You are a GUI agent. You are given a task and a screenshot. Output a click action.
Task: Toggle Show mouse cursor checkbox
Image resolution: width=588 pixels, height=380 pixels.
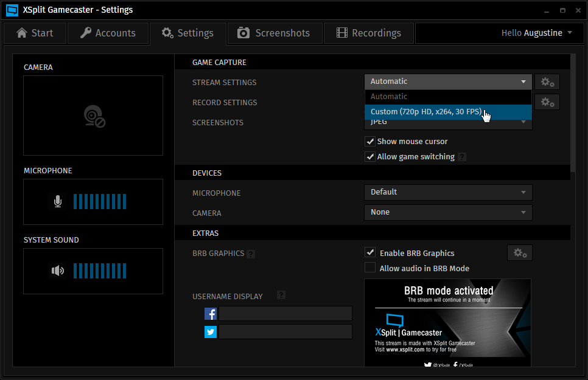370,141
